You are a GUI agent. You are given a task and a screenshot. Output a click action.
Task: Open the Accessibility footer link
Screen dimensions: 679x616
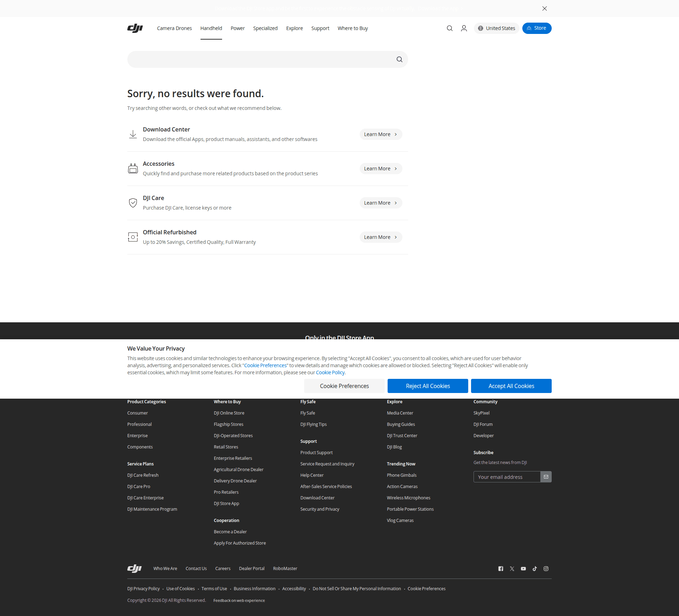pyautogui.click(x=294, y=588)
